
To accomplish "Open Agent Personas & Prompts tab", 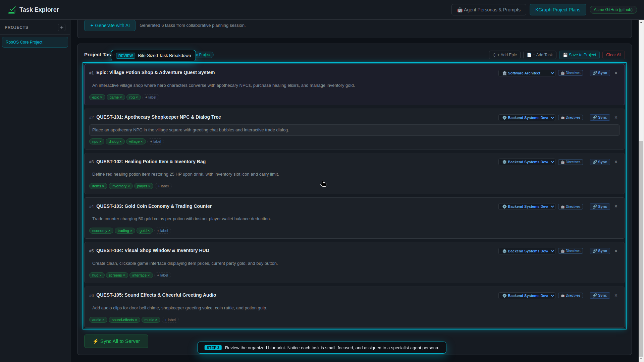I will point(489,10).
